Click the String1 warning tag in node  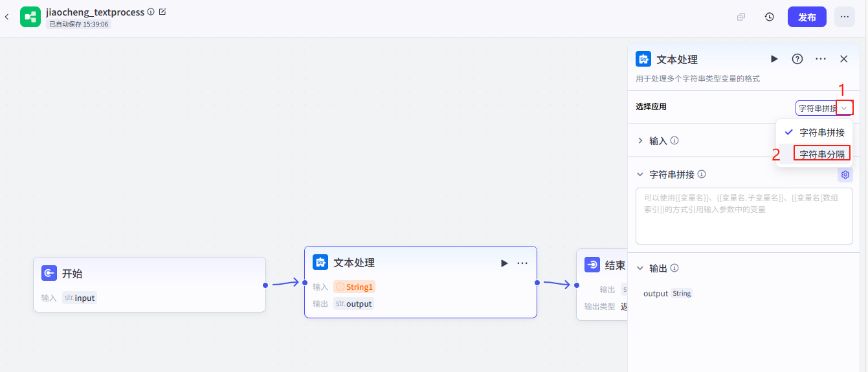tap(354, 287)
